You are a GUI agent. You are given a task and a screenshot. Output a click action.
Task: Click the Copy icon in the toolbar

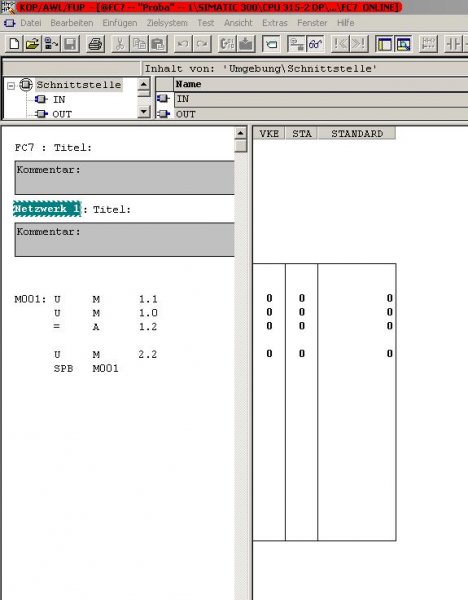point(139,44)
